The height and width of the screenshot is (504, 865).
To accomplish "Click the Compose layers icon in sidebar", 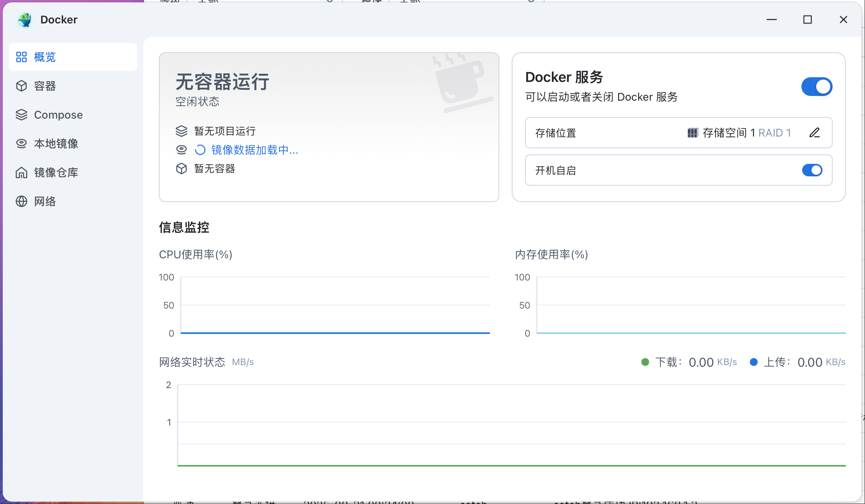I will coord(21,115).
